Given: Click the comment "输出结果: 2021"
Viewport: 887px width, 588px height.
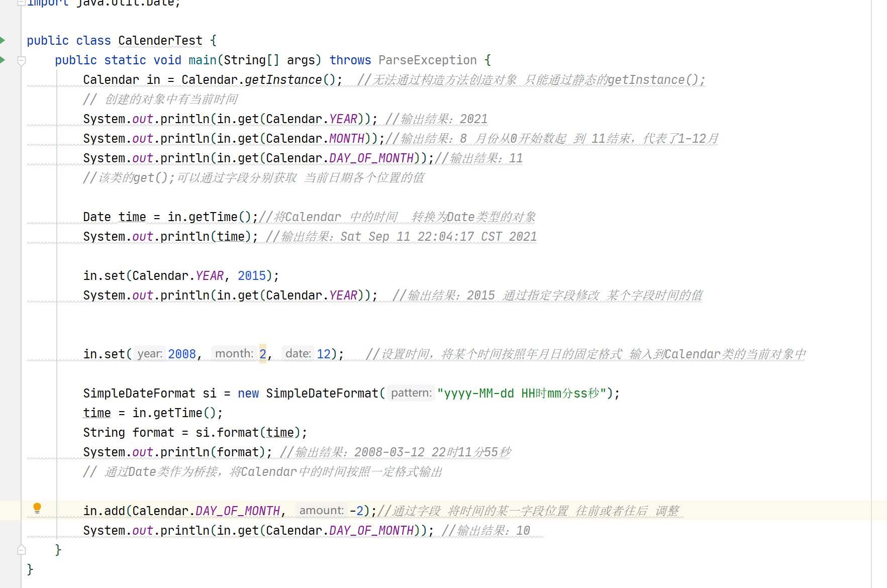Looking at the screenshot, I should (x=437, y=119).
